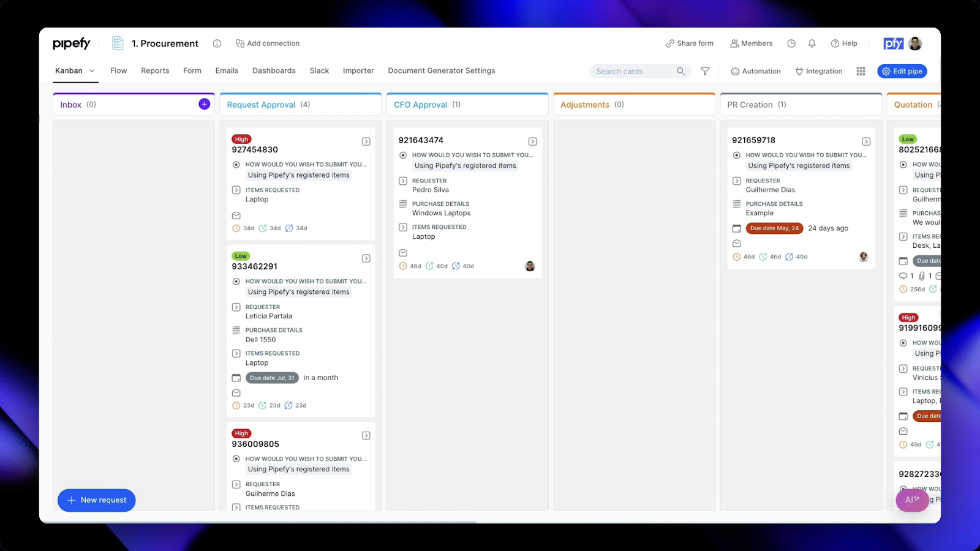Move card 936009805 to next phase

click(366, 436)
